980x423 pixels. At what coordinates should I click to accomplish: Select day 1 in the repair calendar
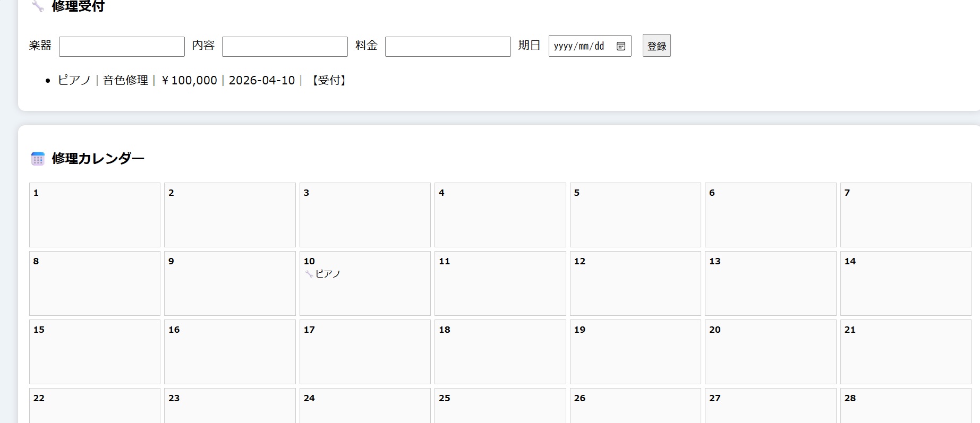pyautogui.click(x=95, y=215)
